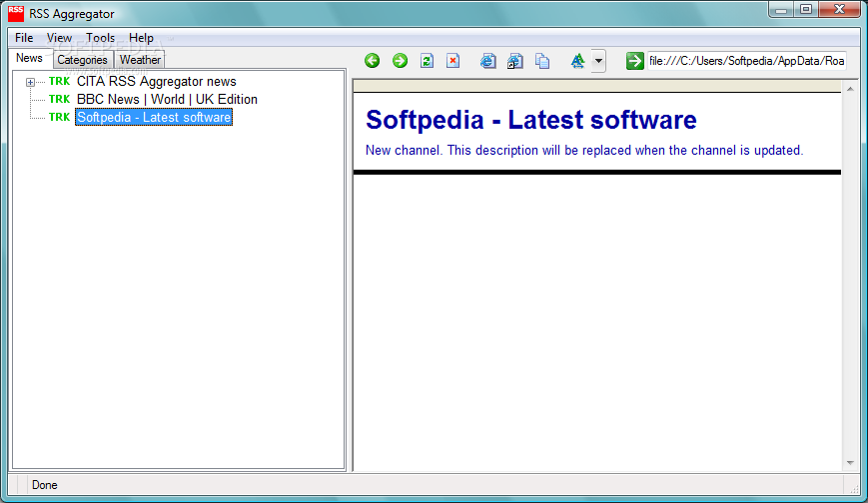Click the green Forward arrow
This screenshot has height=503, width=868.
coord(400,60)
